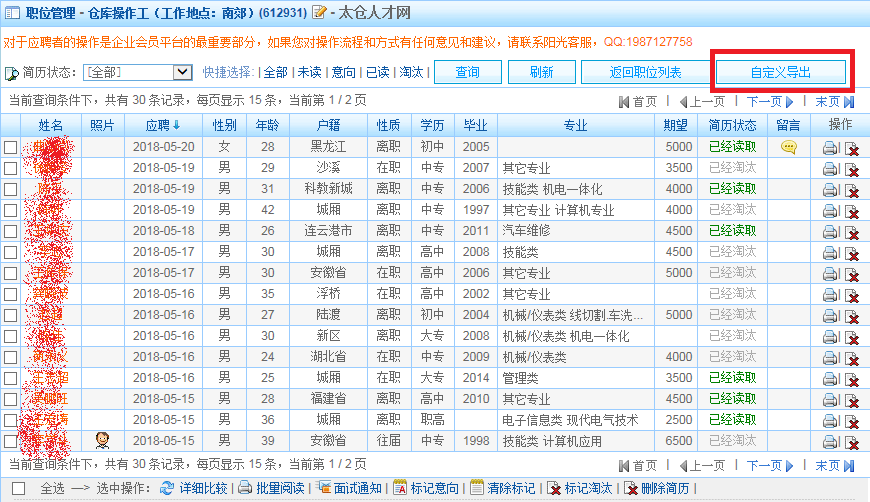Image resolution: width=870 pixels, height=502 pixels.
Task: Click the 详细比较 compare action
Action: (194, 488)
